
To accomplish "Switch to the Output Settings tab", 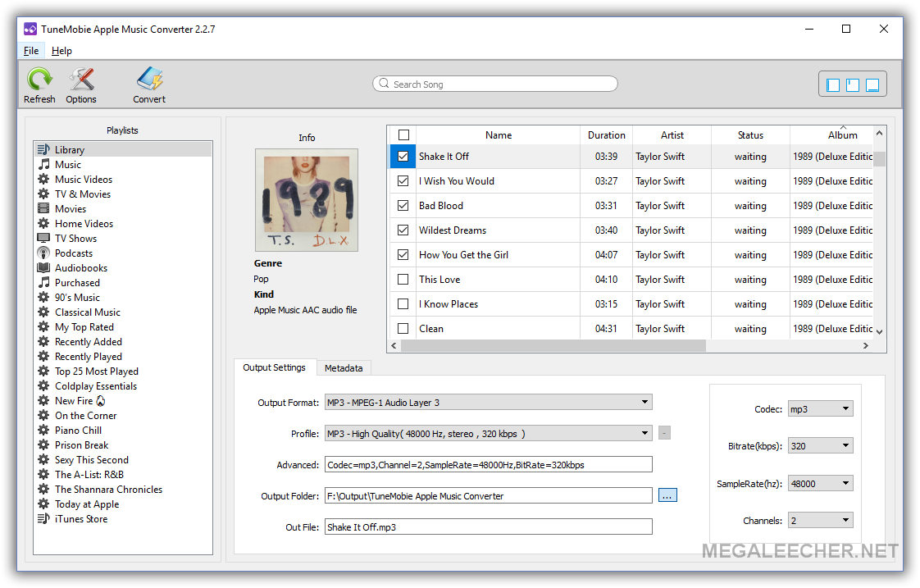I will (275, 367).
